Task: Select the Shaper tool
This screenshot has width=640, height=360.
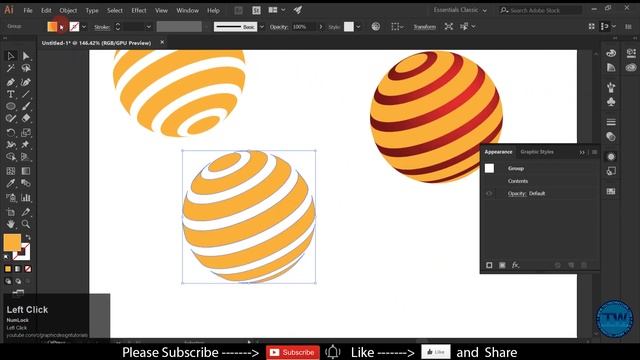Action: coord(11,118)
